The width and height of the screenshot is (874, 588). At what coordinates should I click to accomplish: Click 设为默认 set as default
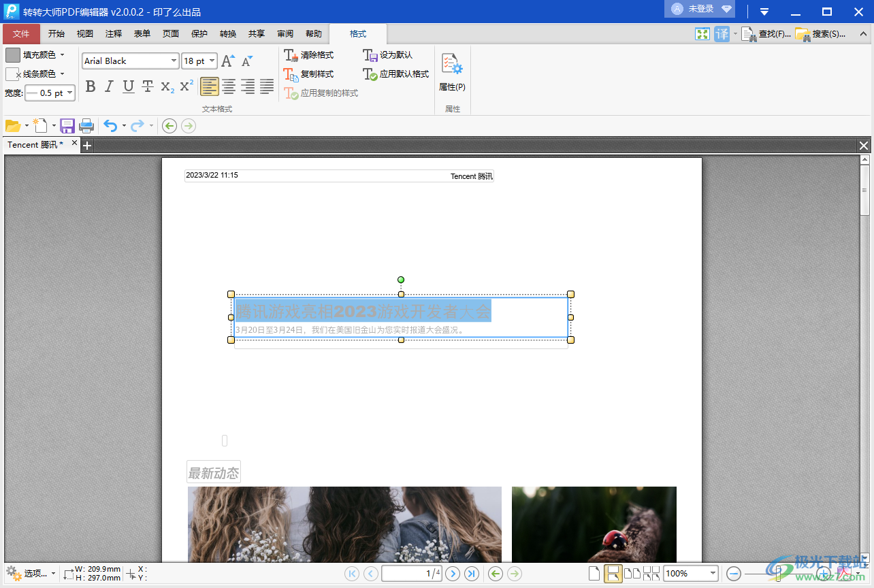click(x=388, y=55)
